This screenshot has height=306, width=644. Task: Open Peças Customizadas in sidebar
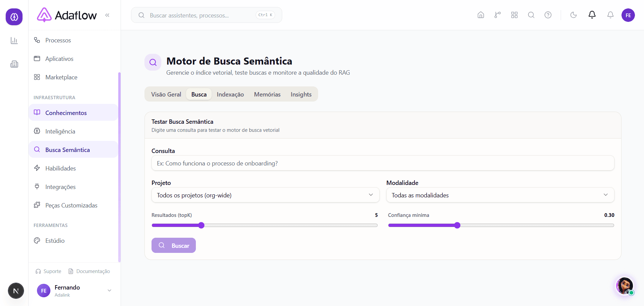tap(73, 205)
